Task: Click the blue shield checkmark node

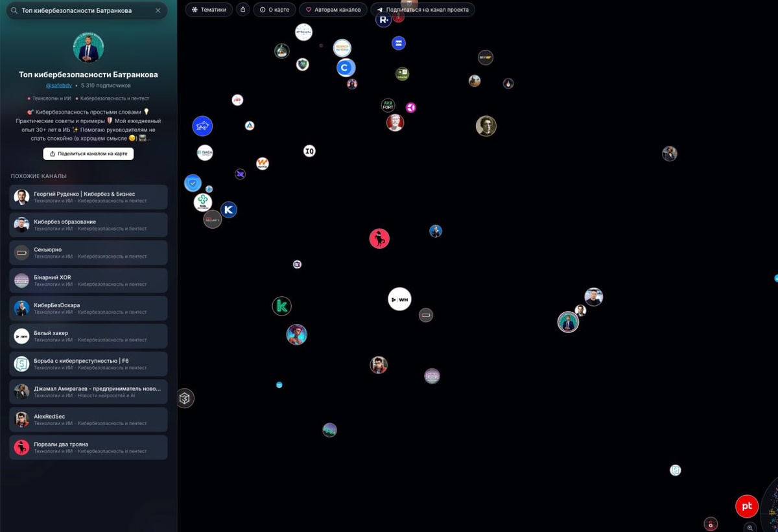Action: [x=193, y=183]
